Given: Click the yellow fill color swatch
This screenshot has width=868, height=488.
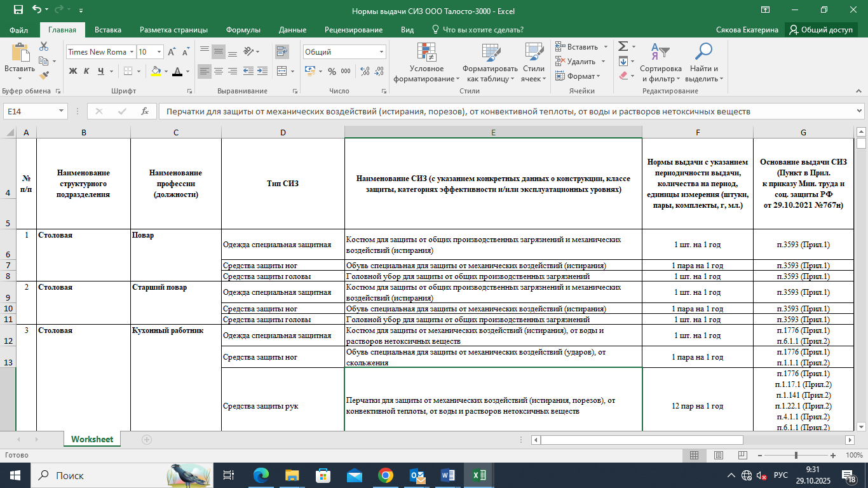Looking at the screenshot, I should pos(156,71).
